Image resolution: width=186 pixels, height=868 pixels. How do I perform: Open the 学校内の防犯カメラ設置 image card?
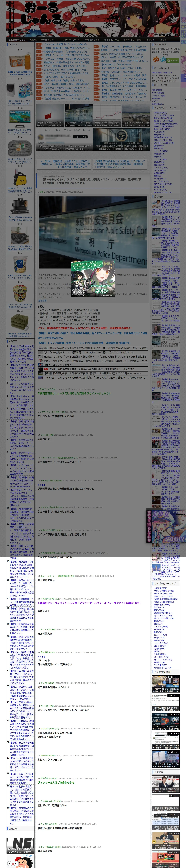pos(122,139)
